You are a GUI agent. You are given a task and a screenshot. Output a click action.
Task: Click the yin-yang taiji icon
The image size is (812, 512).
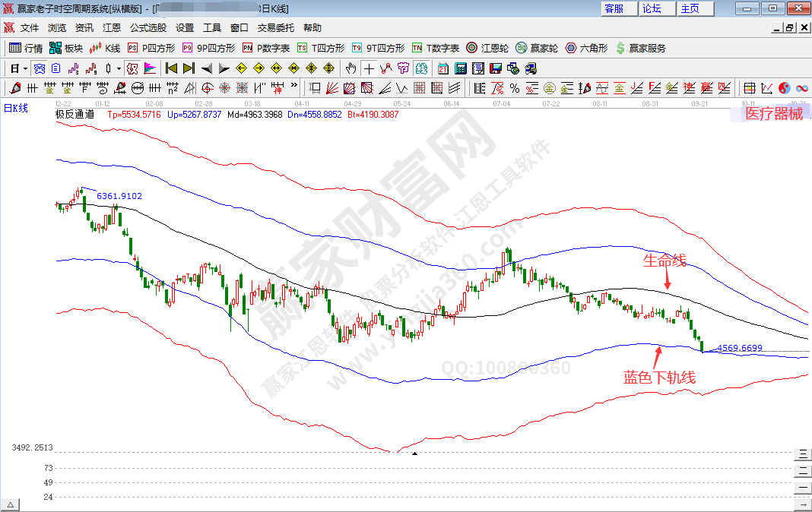click(x=785, y=88)
